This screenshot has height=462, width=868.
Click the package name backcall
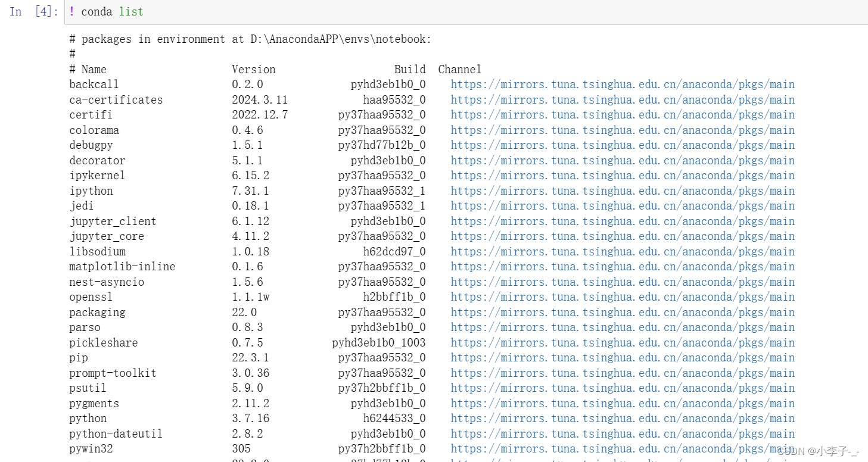click(94, 85)
